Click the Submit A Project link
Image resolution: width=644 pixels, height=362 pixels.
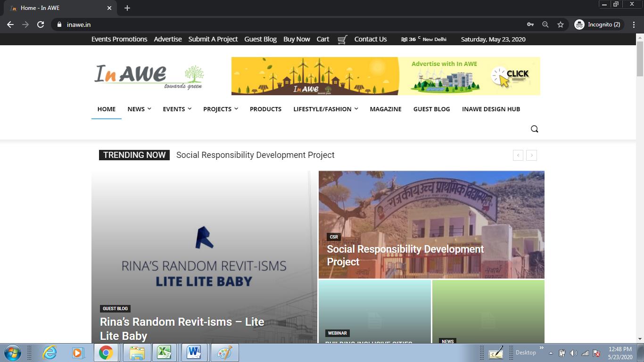[213, 39]
